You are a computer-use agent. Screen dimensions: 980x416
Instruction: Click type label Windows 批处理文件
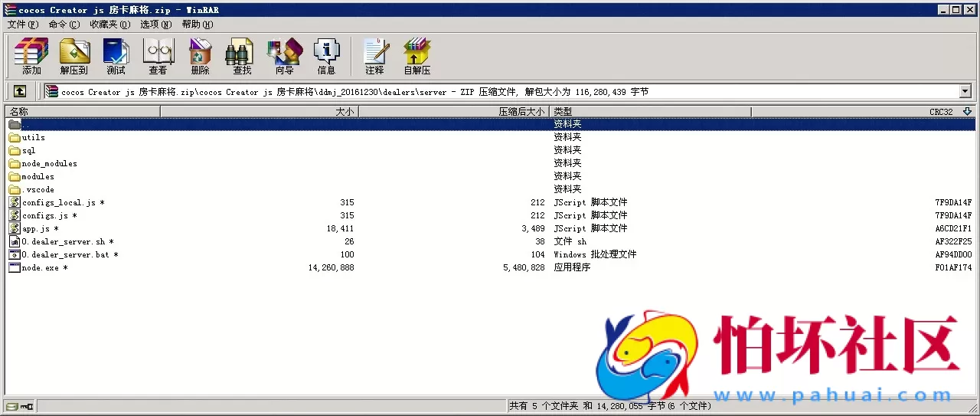(x=595, y=255)
